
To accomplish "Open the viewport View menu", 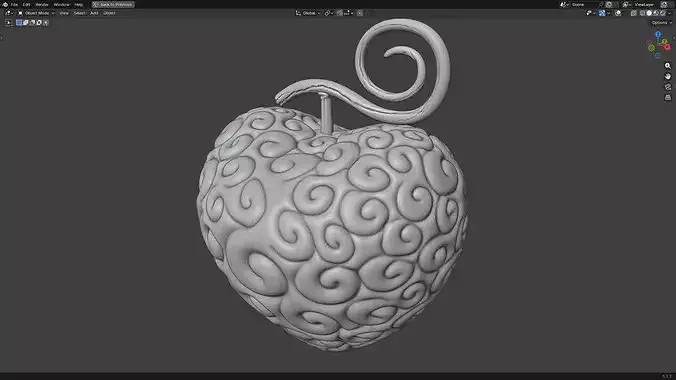I will point(64,13).
